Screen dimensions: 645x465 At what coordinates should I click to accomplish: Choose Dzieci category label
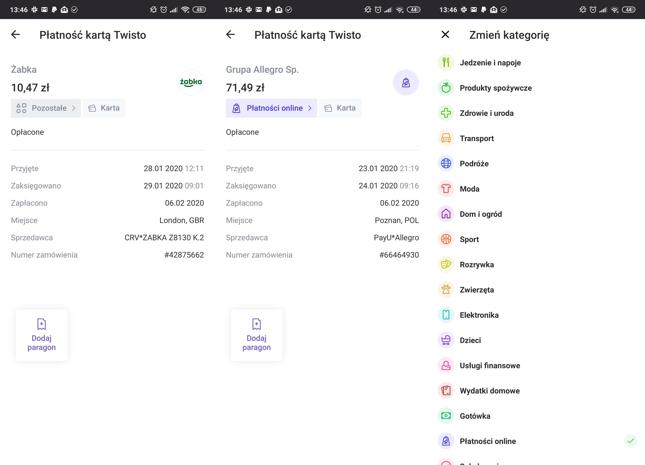[470, 340]
